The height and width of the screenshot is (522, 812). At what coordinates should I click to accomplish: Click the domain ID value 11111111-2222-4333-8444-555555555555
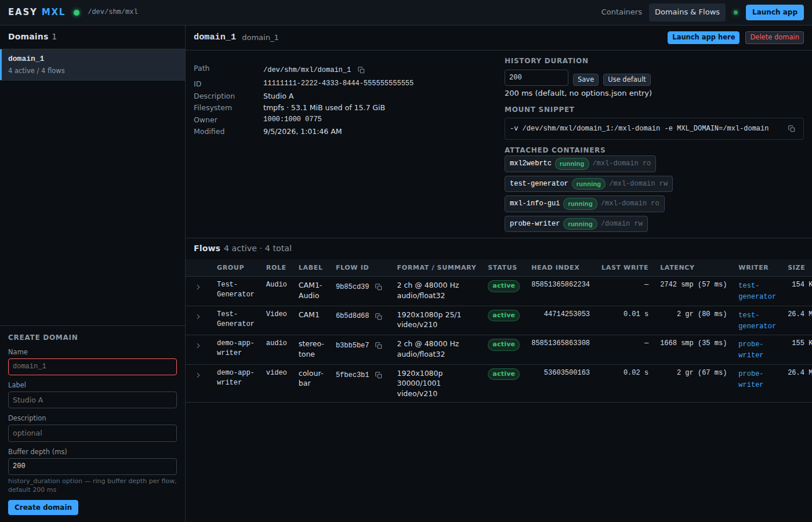pyautogui.click(x=338, y=83)
